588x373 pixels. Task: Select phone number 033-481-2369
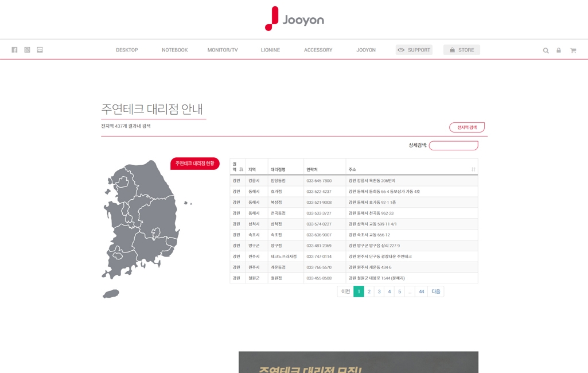point(319,246)
